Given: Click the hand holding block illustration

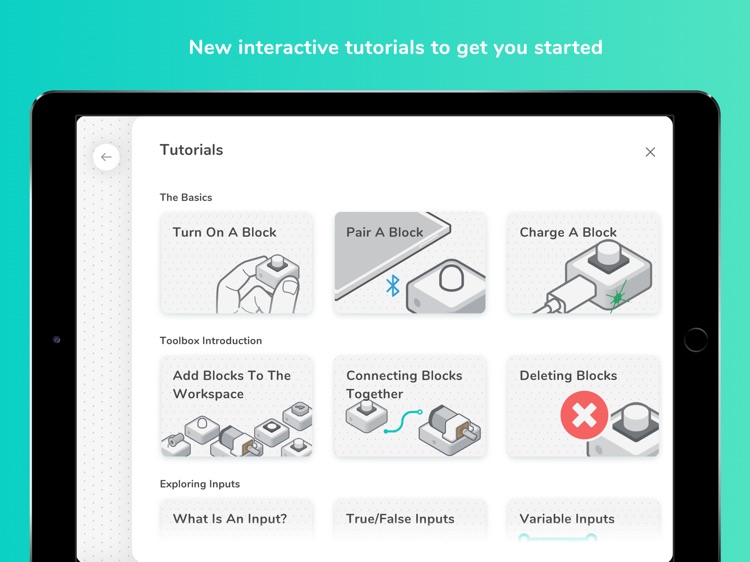Looking at the screenshot, I should [258, 285].
